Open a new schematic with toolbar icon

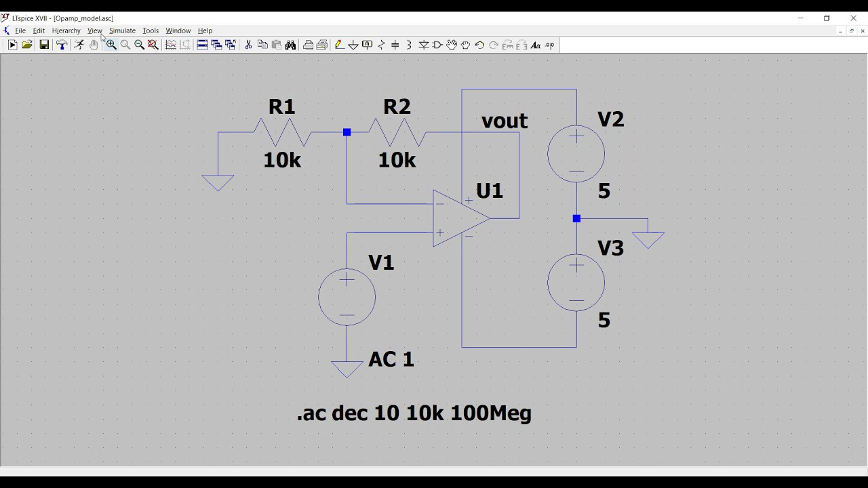tap(12, 45)
